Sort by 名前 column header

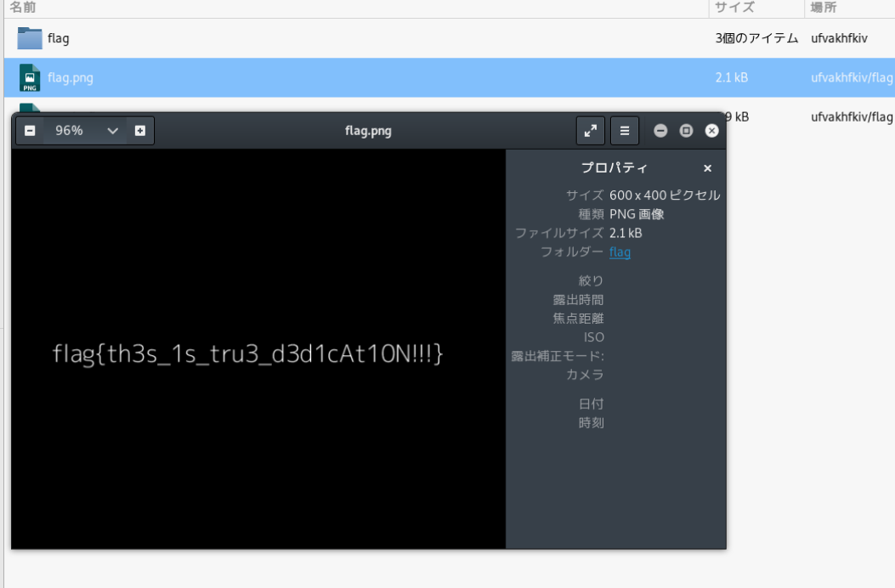click(23, 8)
